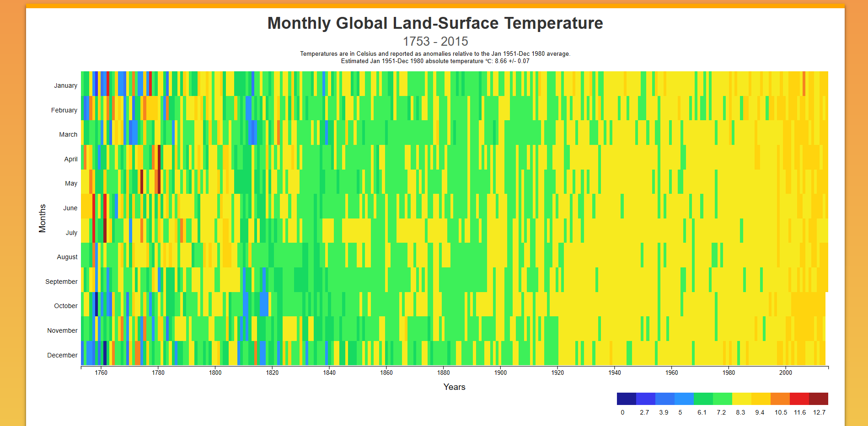
Task: Click the 1880 tick label on year axis
Action: (x=444, y=373)
